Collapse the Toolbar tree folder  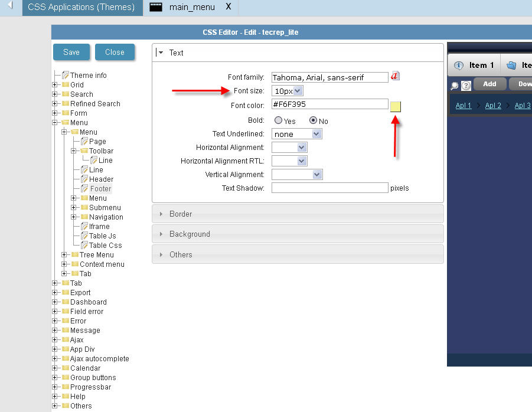[74, 151]
